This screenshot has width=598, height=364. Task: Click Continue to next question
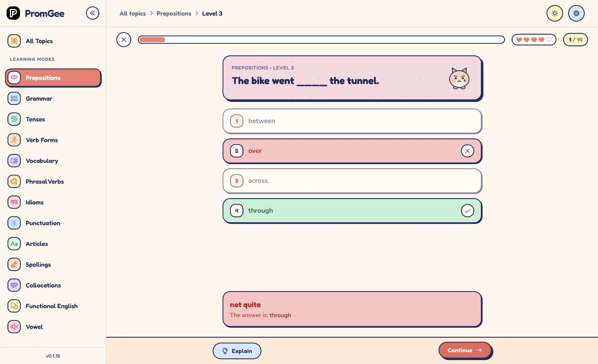coord(465,350)
